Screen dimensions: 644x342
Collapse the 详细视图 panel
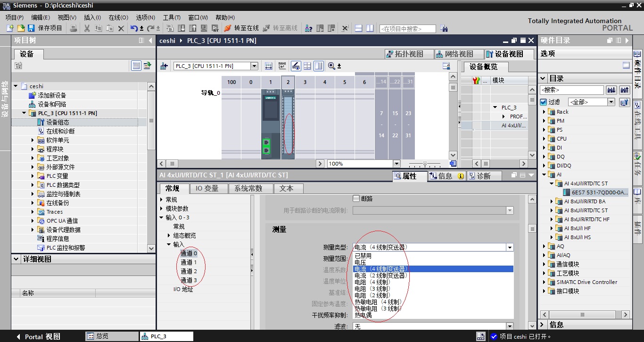pos(16,259)
